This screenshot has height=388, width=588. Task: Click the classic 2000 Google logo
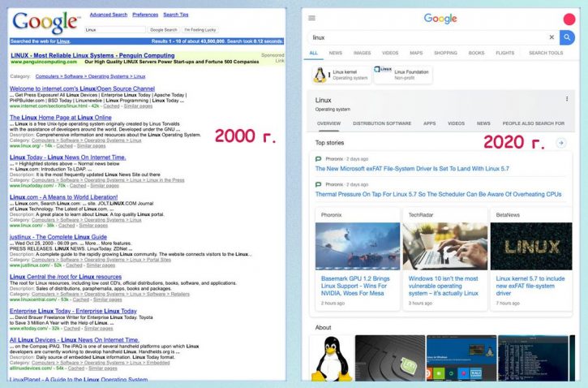click(x=45, y=23)
